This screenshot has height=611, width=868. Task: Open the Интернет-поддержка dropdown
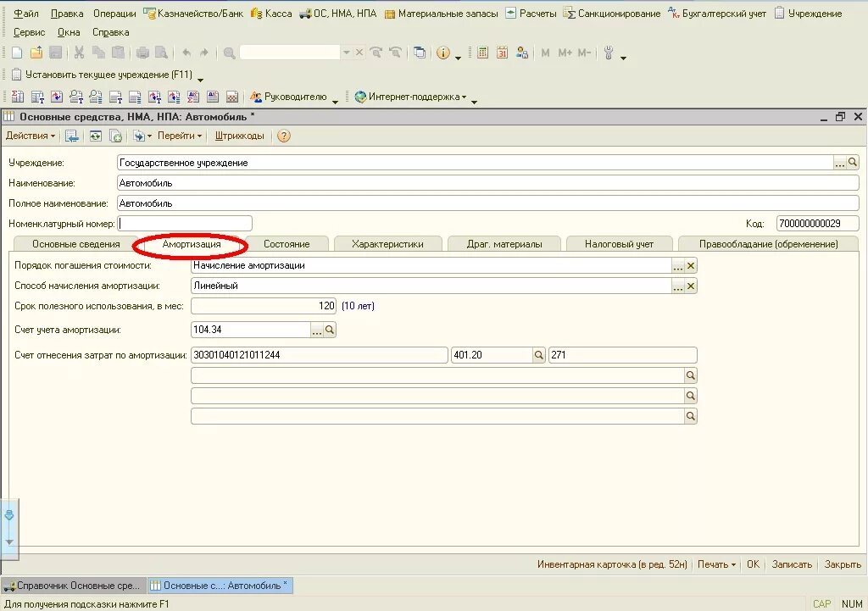410,97
